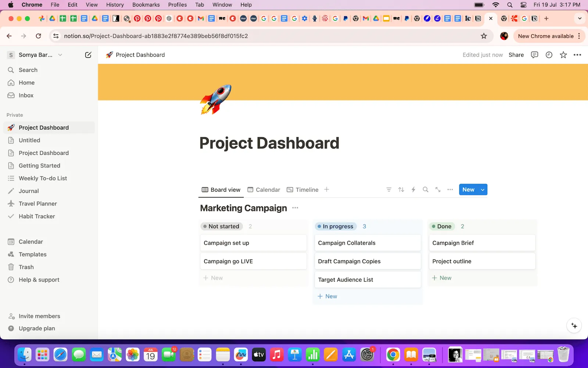The image size is (588, 368).
Task: Open Chrome Profiles menu
Action: click(178, 5)
